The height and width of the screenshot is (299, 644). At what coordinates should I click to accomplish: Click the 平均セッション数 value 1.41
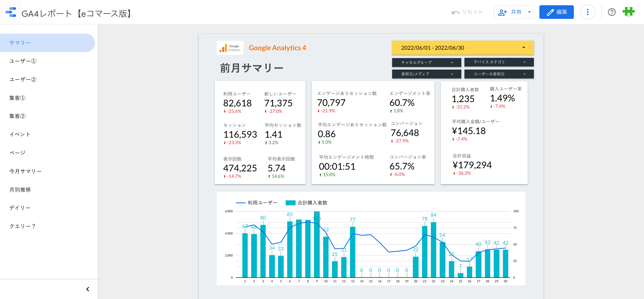tap(273, 135)
